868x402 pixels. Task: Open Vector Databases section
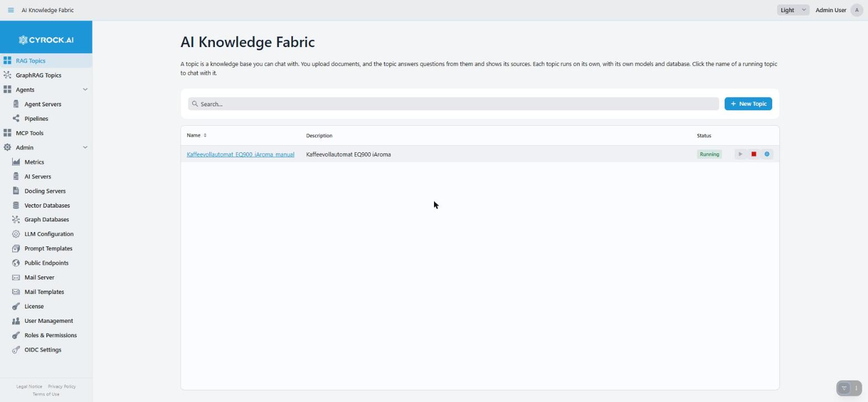[x=46, y=205]
